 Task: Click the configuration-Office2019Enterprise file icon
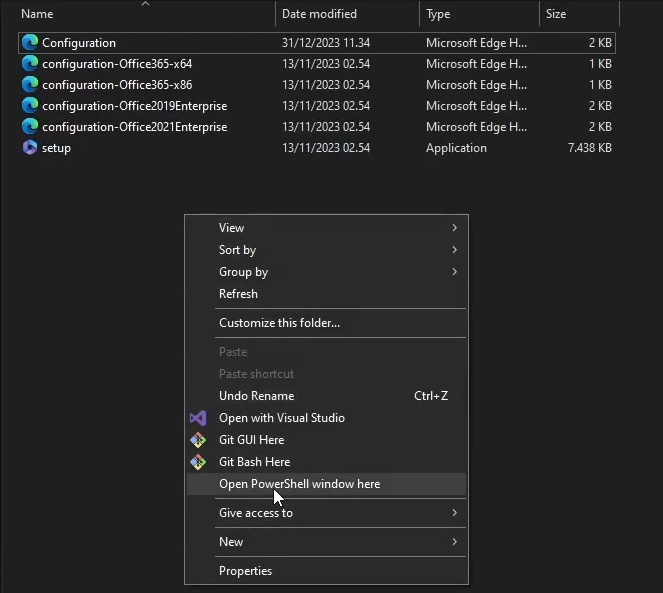click(30, 106)
